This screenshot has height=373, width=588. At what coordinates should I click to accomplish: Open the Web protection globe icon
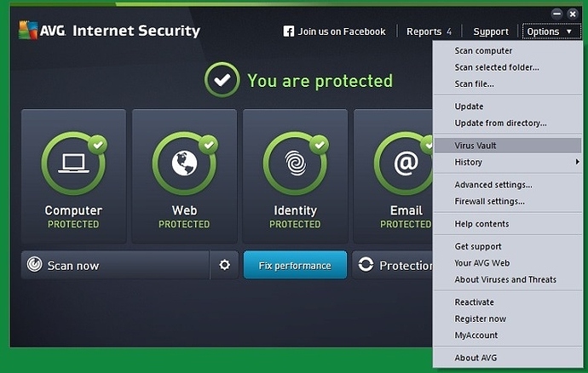click(184, 164)
